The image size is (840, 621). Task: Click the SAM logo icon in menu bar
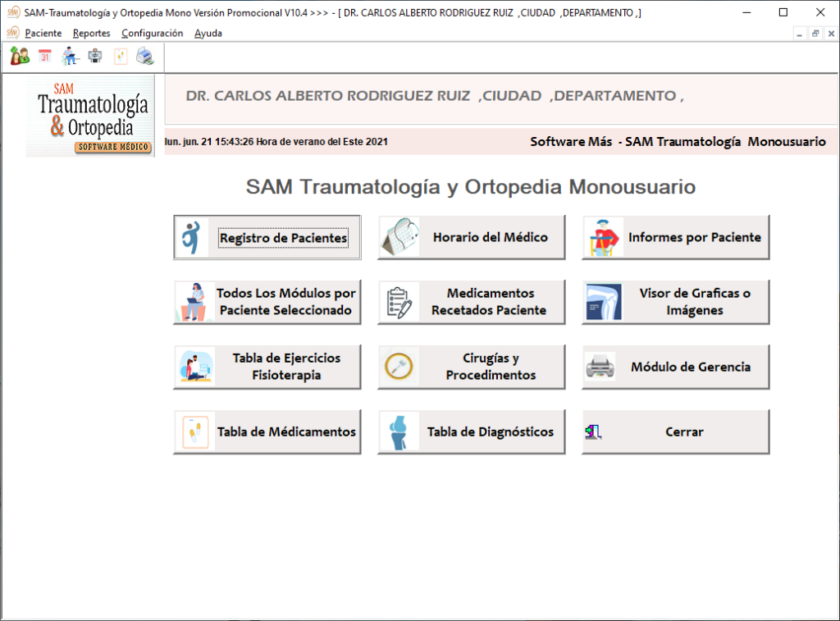(x=12, y=33)
